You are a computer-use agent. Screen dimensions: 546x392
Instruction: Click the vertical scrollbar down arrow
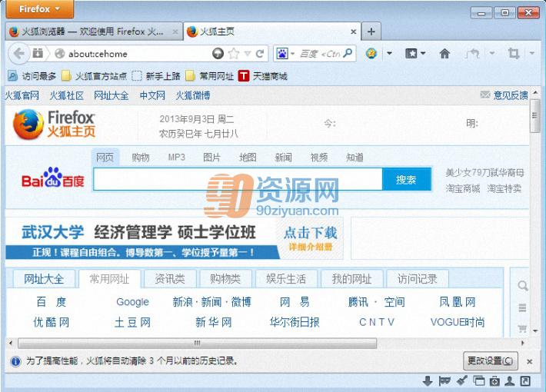[x=535, y=331]
